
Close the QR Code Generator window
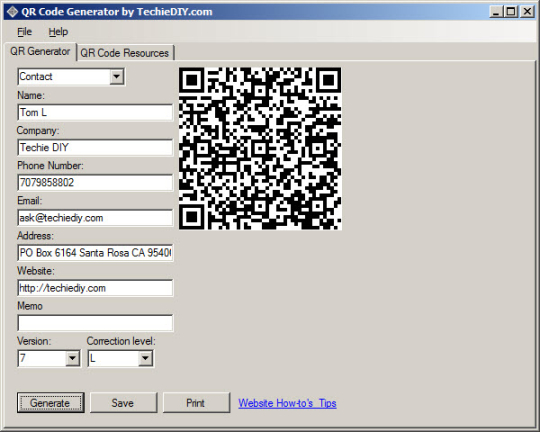point(527,12)
